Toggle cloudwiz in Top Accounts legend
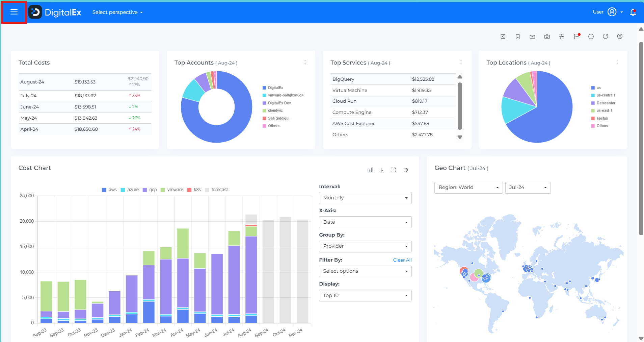This screenshot has height=342, width=644. click(x=272, y=111)
